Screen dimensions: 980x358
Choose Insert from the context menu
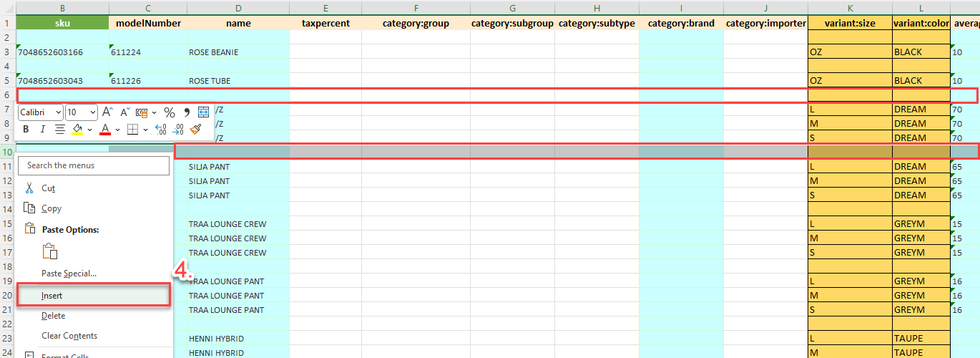pyautogui.click(x=52, y=295)
